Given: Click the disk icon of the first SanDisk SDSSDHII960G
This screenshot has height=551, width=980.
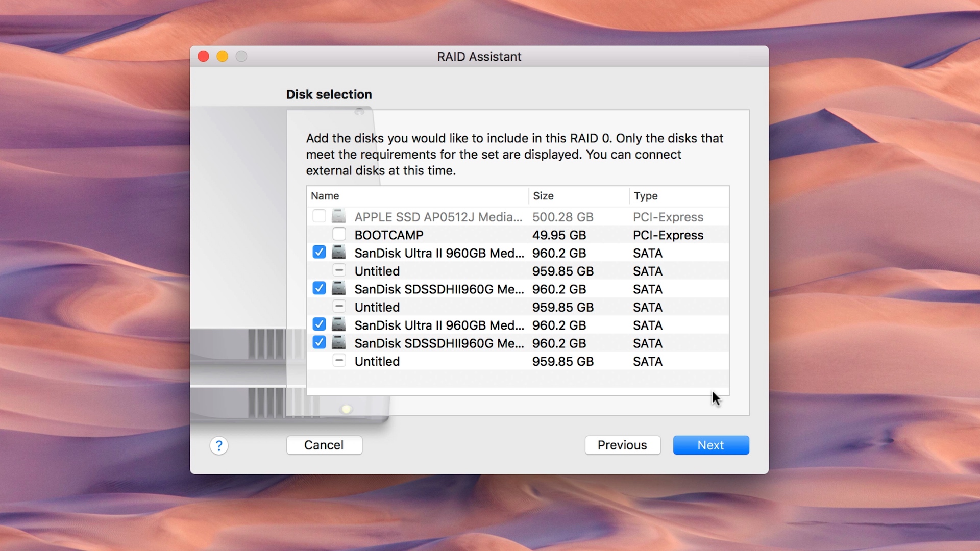Looking at the screenshot, I should point(338,289).
